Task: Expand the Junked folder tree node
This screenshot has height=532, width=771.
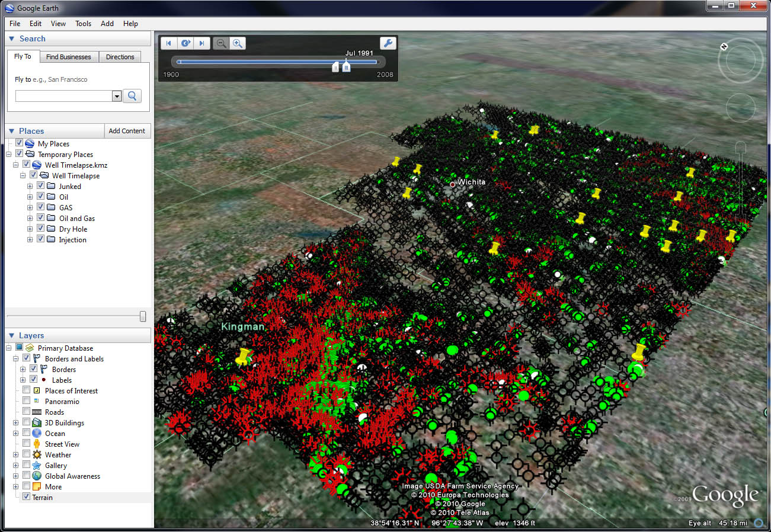Action: (30, 186)
